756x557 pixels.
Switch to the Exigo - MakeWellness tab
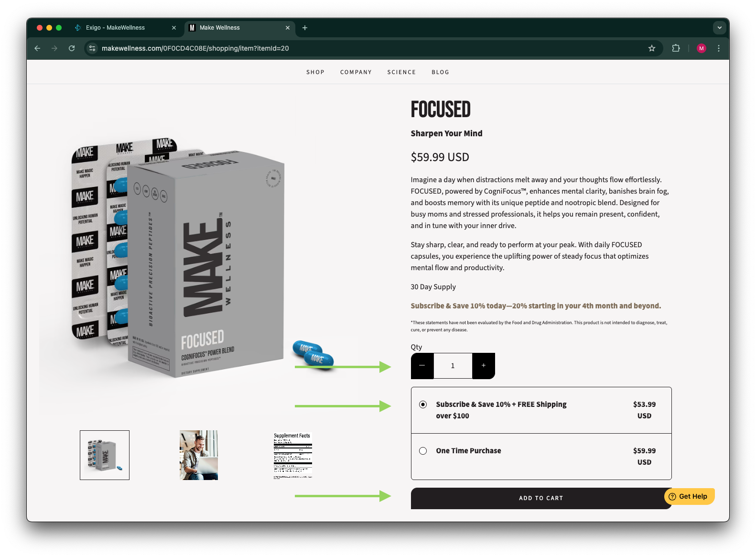coord(125,28)
